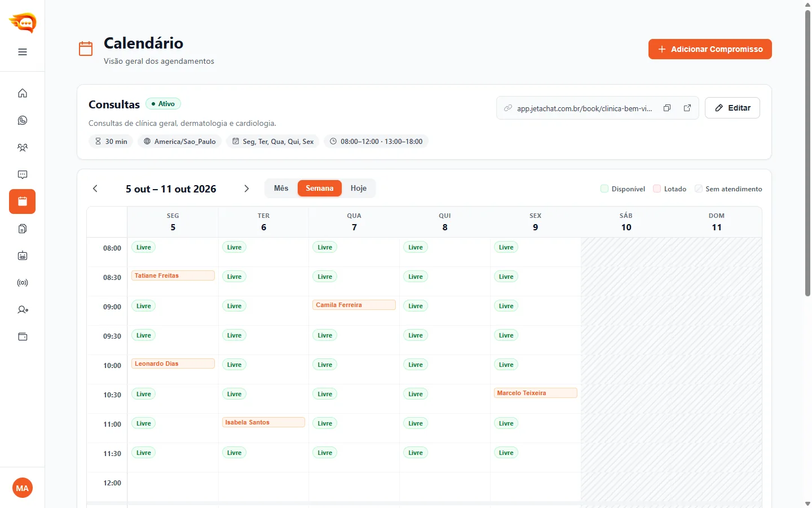Open the bot icon in the sidebar

[23, 256]
